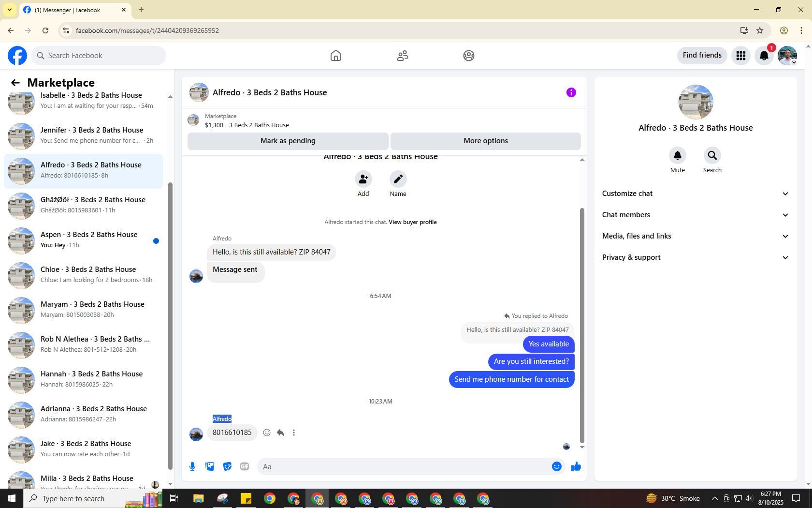812x508 pixels.
Task: Show hidden system tray icons
Action: click(714, 498)
